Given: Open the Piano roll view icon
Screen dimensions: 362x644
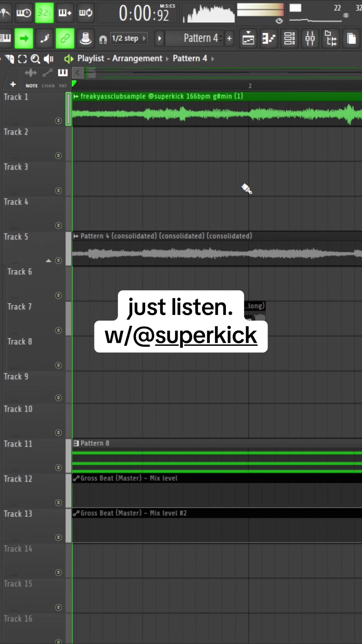Looking at the screenshot, I should click(269, 39).
